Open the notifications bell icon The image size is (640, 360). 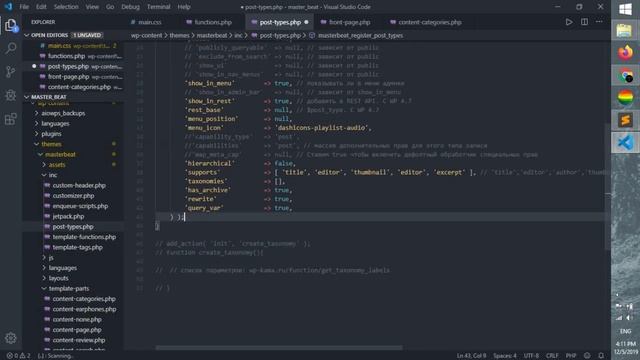(601, 356)
